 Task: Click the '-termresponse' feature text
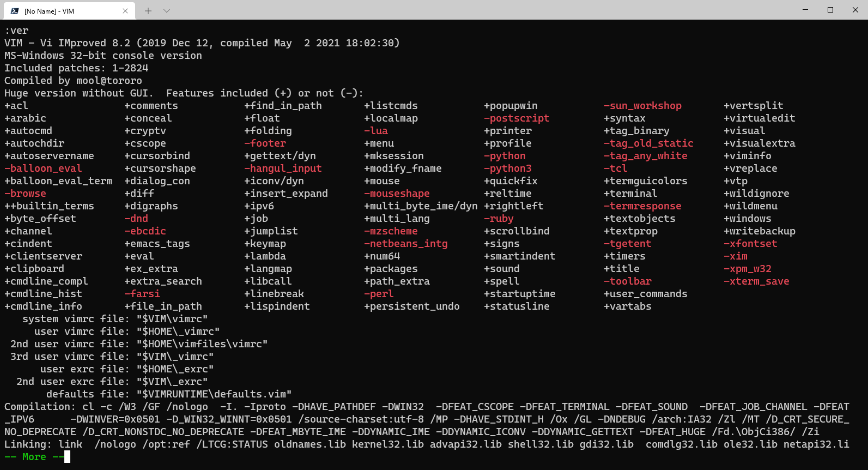642,206
